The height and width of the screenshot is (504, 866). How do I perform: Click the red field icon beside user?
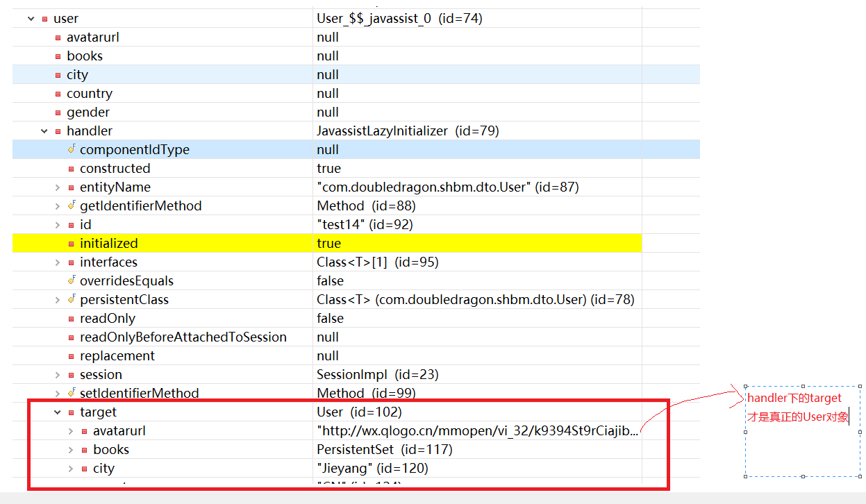tap(45, 19)
